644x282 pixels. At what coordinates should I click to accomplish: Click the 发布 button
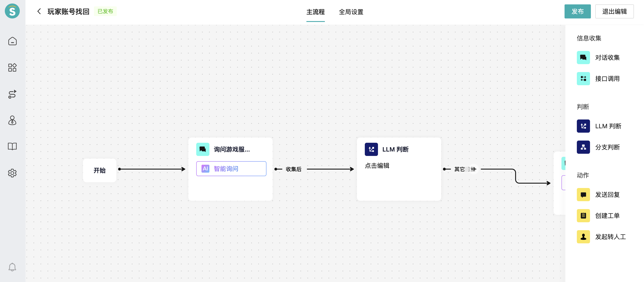click(577, 11)
